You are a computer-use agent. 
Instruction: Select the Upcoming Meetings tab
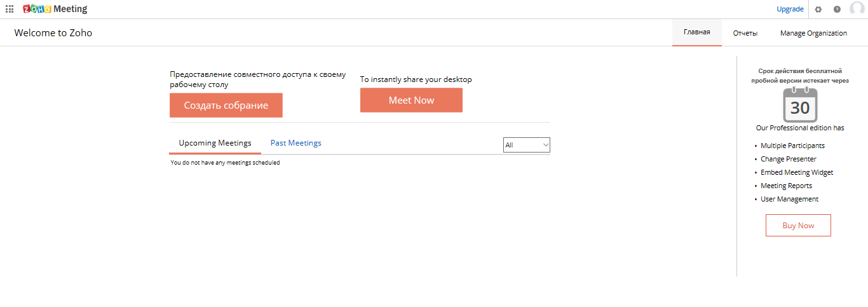click(x=215, y=143)
